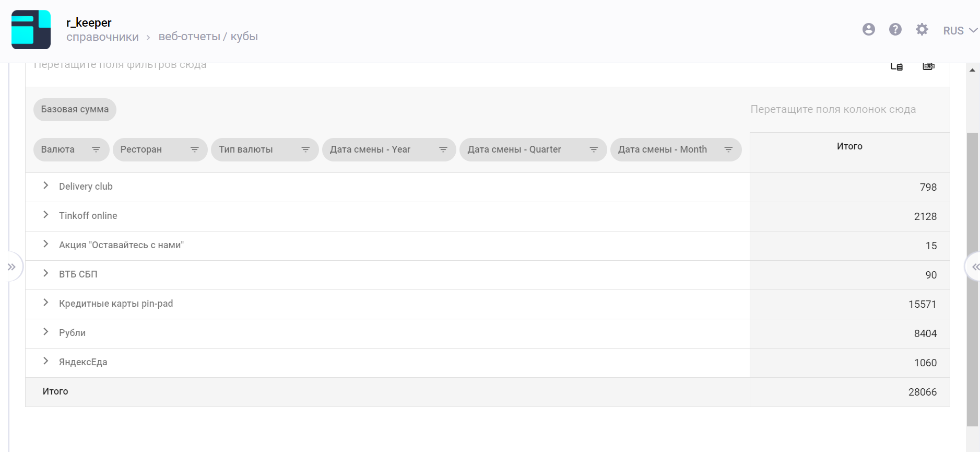Screen dimensions: 980x452
Task: Expand the Tinkoff online row
Action: (46, 215)
